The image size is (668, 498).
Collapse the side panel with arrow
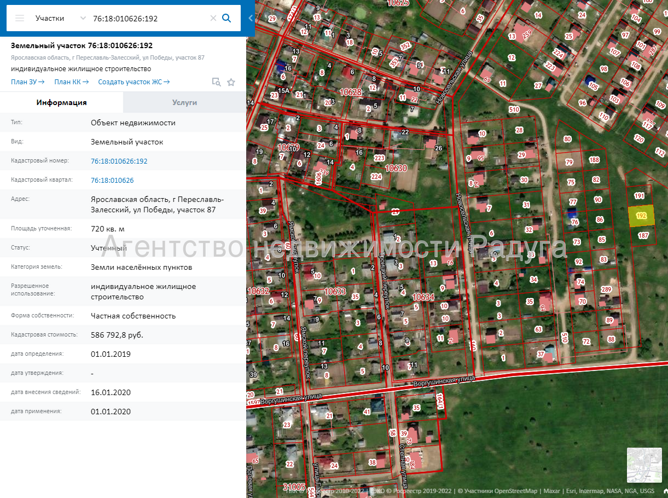coord(250,18)
